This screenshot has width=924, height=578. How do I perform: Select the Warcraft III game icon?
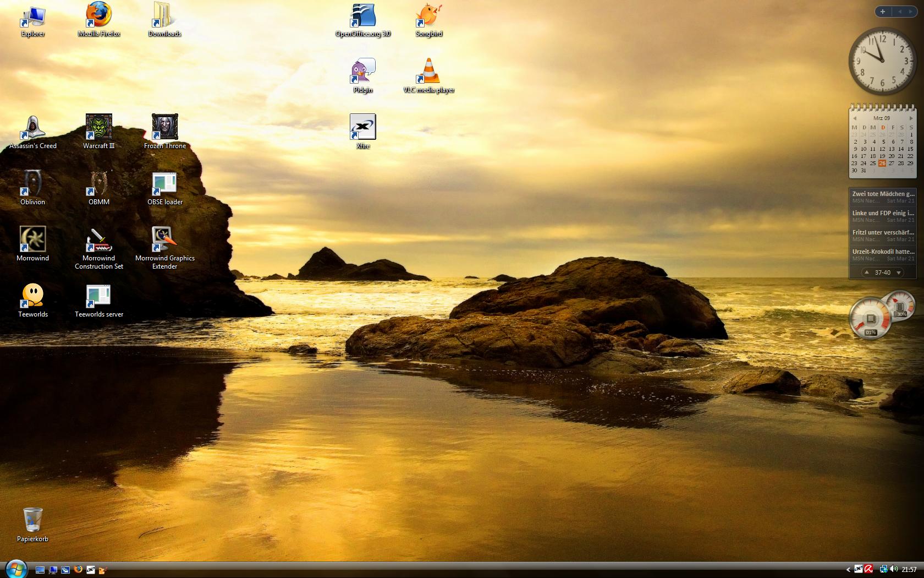(x=99, y=128)
